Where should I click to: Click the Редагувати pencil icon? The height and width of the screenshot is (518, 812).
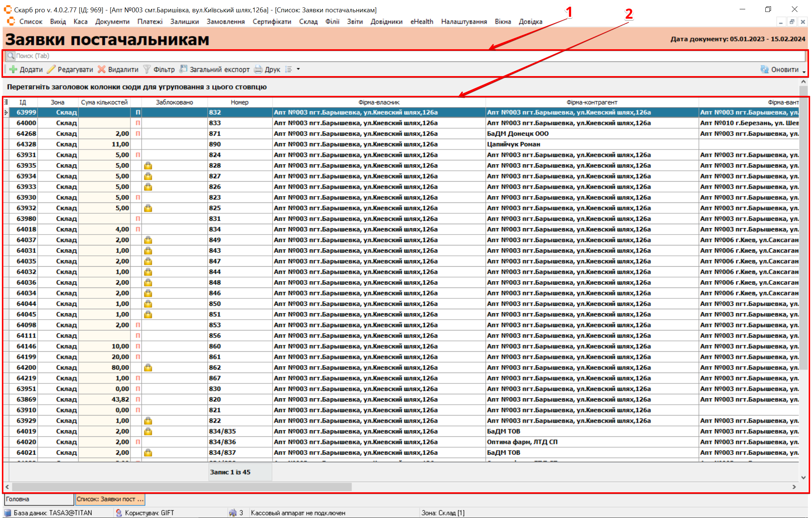point(51,69)
